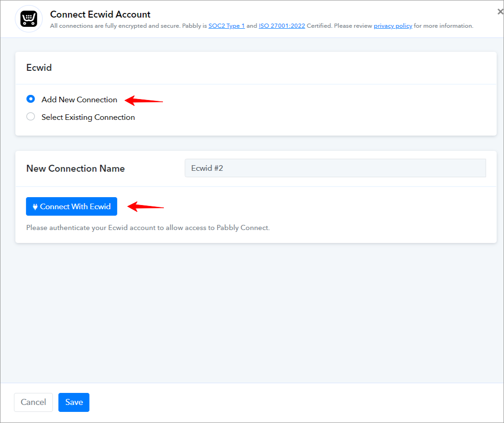Open the ISO 27001:2022 certification link
The height and width of the screenshot is (423, 504).
pos(281,26)
